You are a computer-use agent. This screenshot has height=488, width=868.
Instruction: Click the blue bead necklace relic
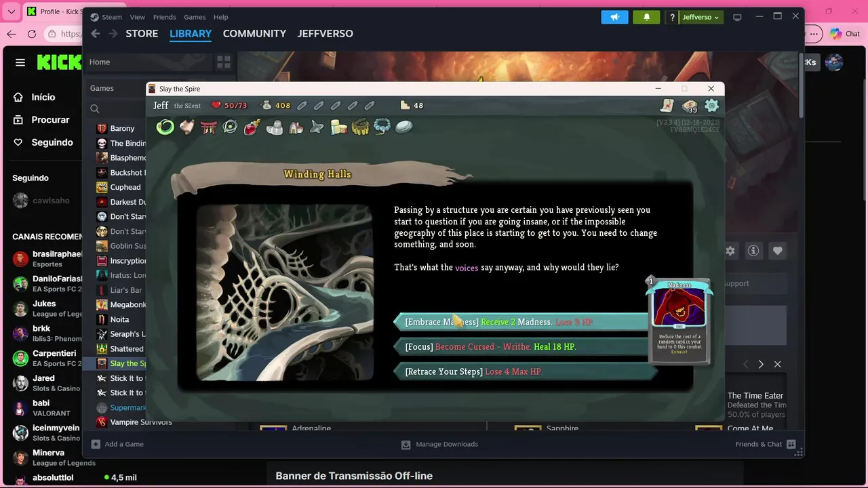pos(382,127)
